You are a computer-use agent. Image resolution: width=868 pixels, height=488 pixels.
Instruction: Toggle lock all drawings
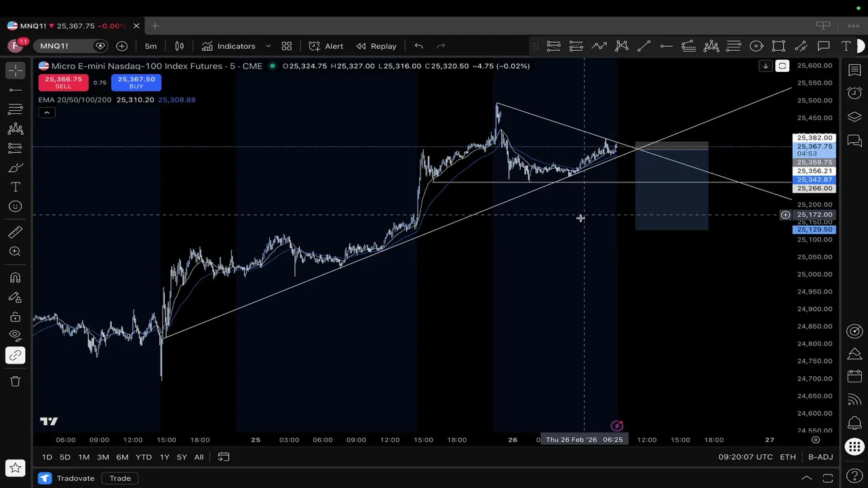(15, 317)
